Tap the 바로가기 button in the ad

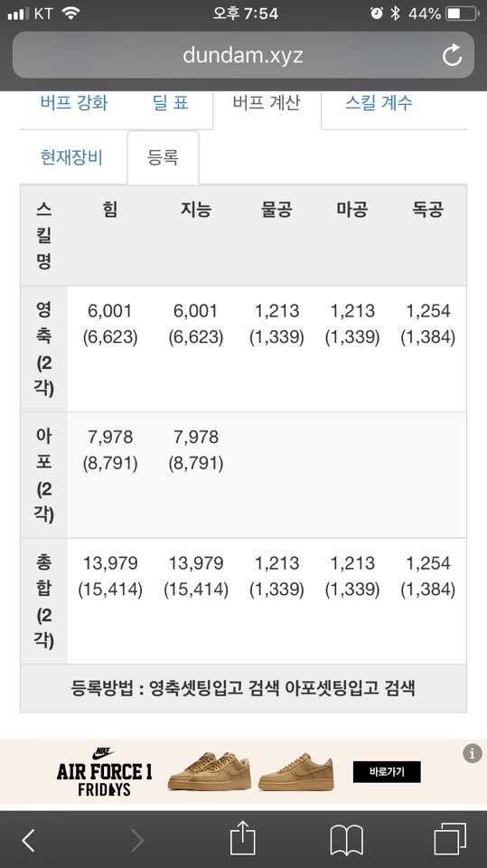[x=387, y=771]
